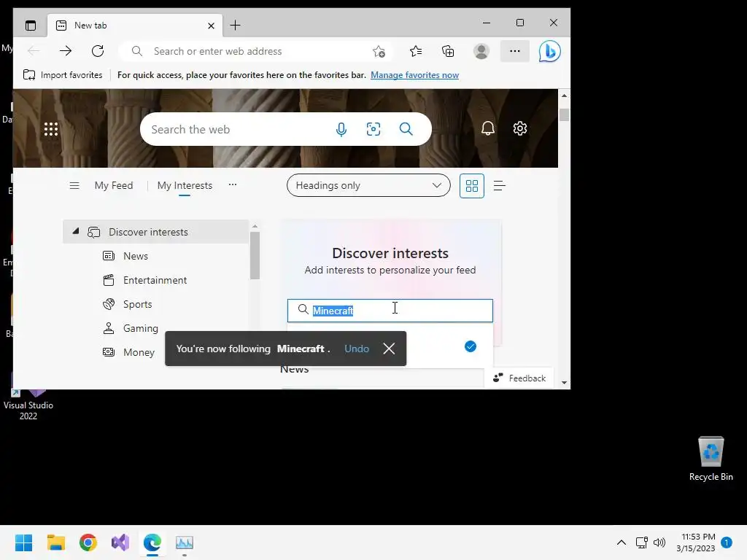Click the blue web search magnifier
This screenshot has height=560, width=747.
click(406, 129)
